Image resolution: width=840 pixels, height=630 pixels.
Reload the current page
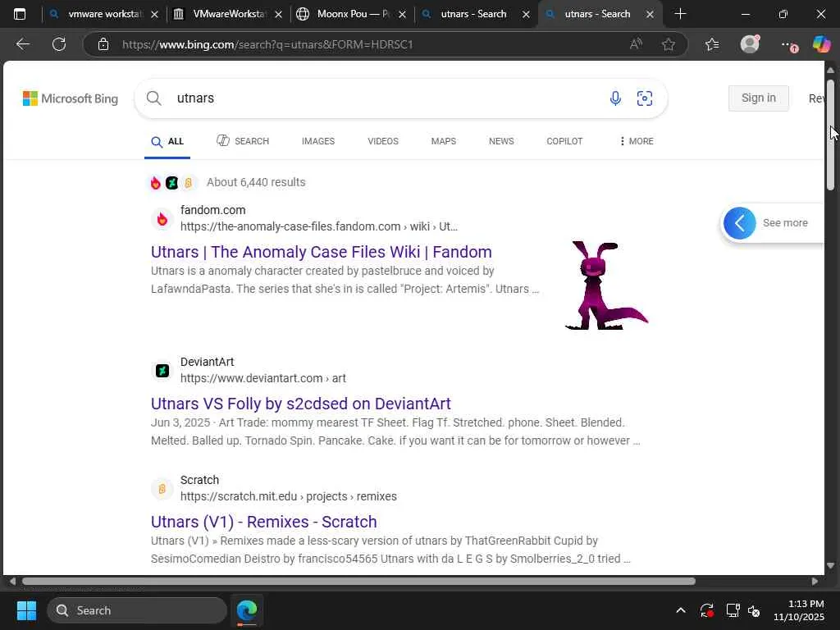tap(59, 44)
